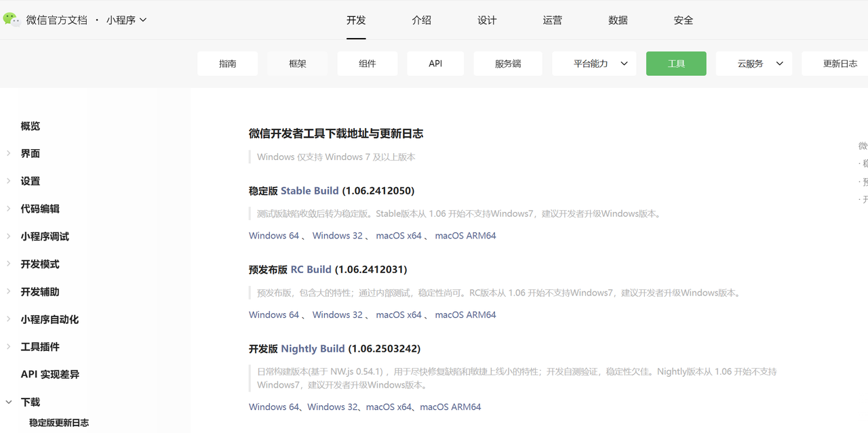Switch to the 安全 top tab
Screen dimensions: 868x433
(x=684, y=20)
